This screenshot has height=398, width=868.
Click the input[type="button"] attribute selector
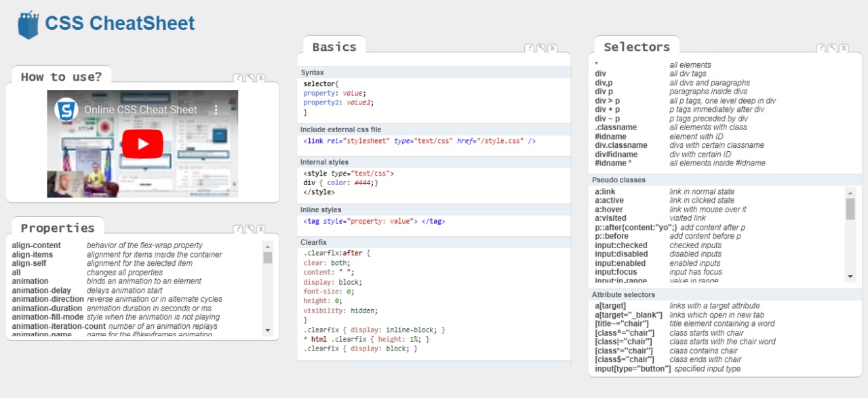[x=633, y=369]
